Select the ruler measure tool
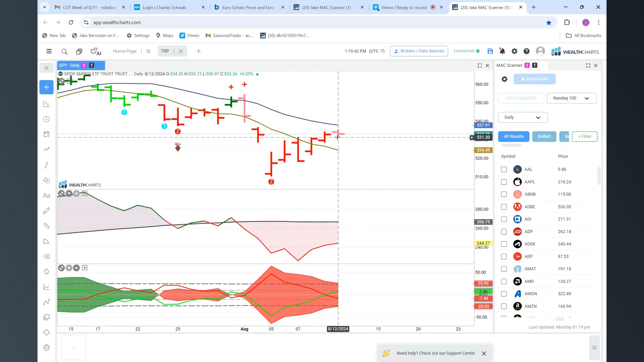 tap(47, 226)
